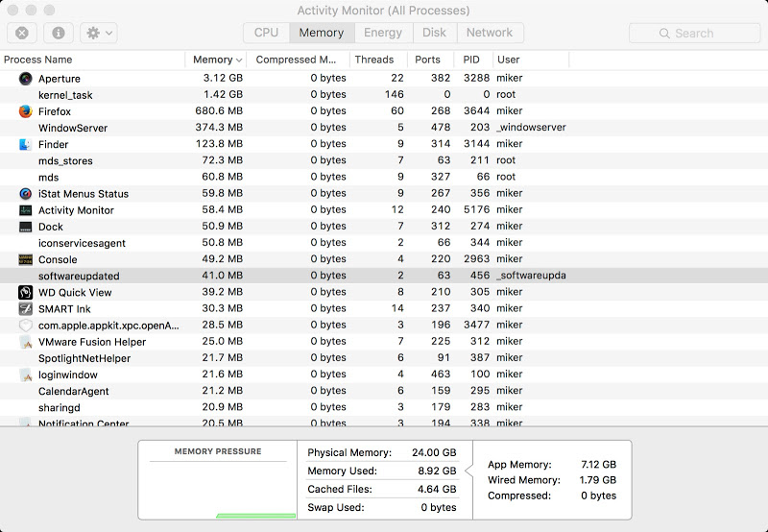The image size is (768, 532).
Task: Open the gear action menu dropdown
Action: [x=99, y=33]
